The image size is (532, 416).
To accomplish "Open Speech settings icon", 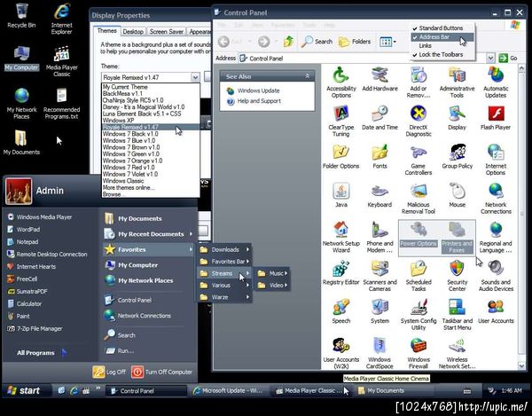I will tap(340, 311).
